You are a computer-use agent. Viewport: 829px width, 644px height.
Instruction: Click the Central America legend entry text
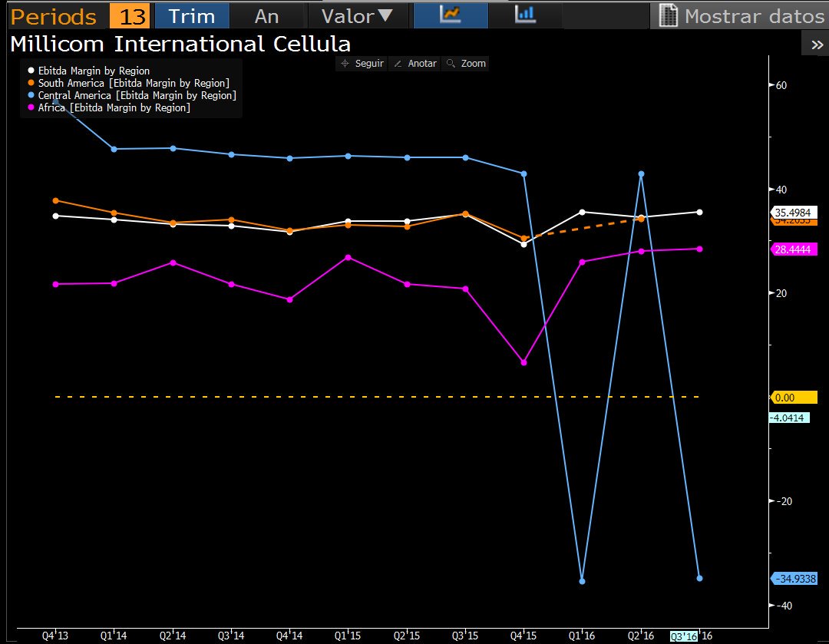(x=137, y=96)
